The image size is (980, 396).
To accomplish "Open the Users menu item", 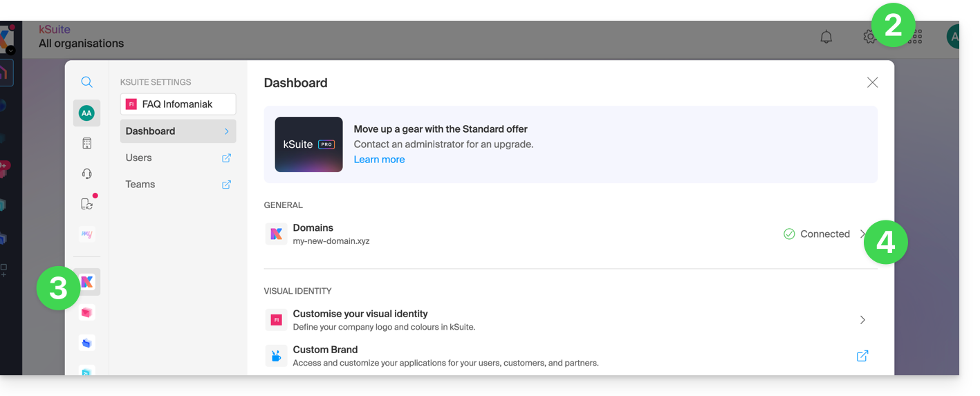I will tap(178, 158).
